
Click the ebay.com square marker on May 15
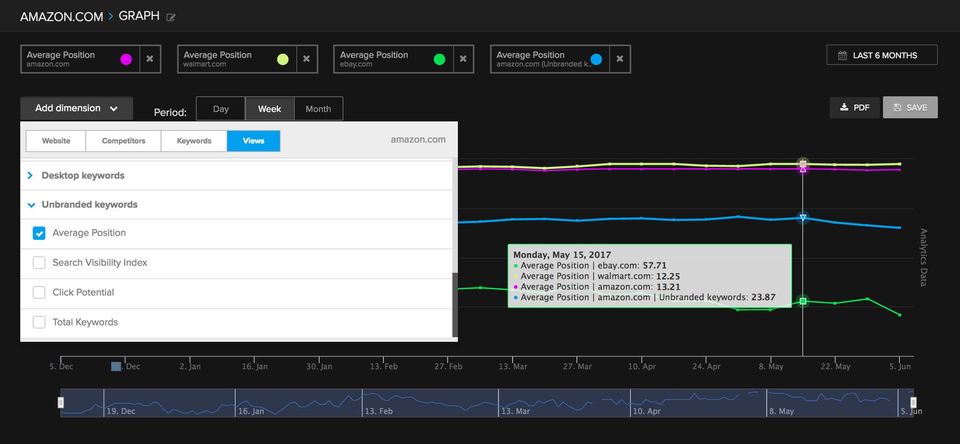(803, 301)
